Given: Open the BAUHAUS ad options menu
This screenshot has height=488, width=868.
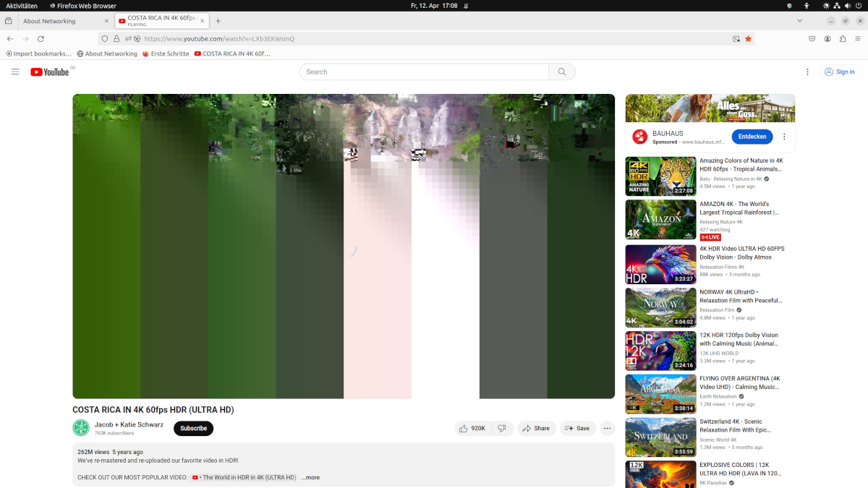Looking at the screenshot, I should (x=784, y=137).
